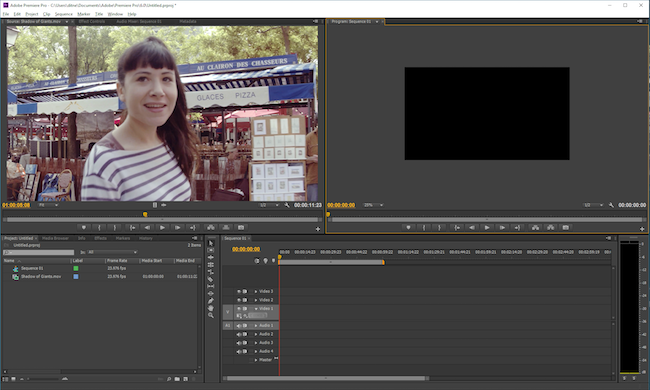Select the Slide tool
This screenshot has width=650, height=390.
coord(211,293)
